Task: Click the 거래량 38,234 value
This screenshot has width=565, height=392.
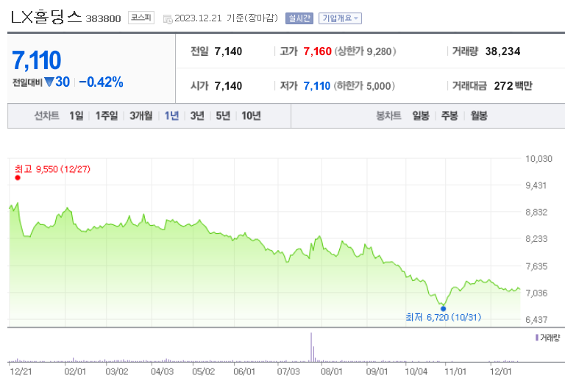Action: 502,51
